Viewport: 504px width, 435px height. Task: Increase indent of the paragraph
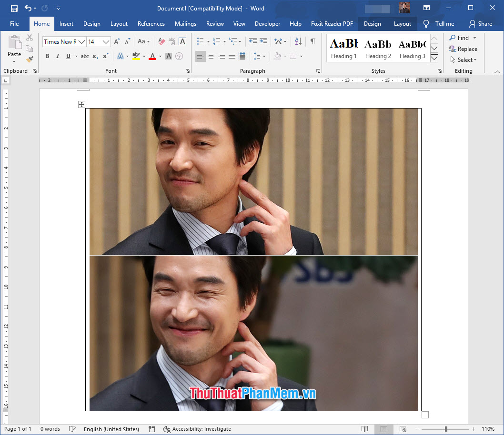[x=263, y=42]
